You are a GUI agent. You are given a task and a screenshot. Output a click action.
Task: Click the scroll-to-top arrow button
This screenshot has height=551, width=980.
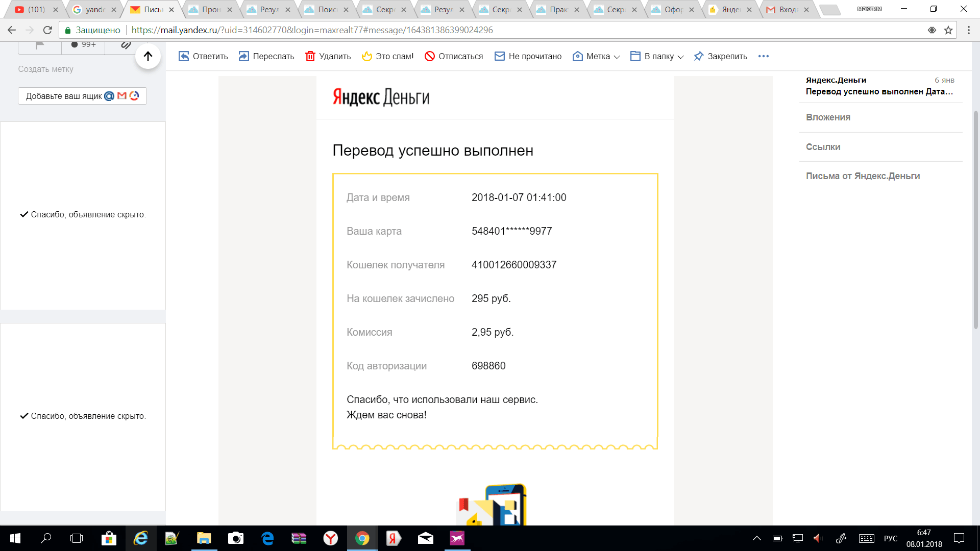click(x=148, y=56)
